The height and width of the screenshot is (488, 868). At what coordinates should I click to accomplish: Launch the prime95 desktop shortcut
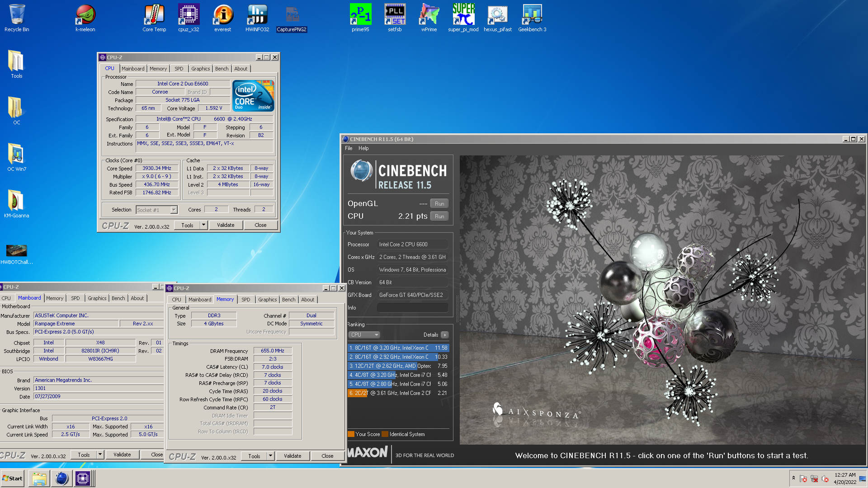360,18
